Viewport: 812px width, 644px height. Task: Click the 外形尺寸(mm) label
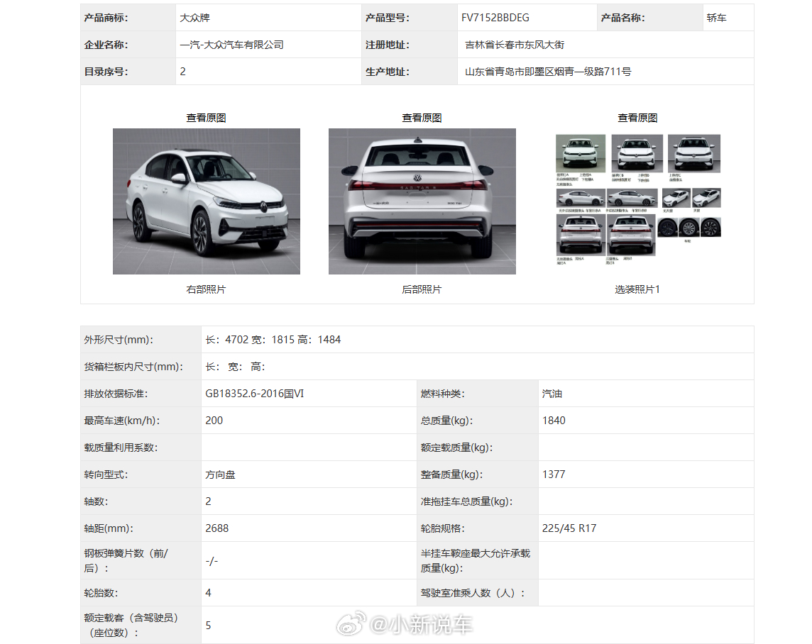(x=119, y=339)
